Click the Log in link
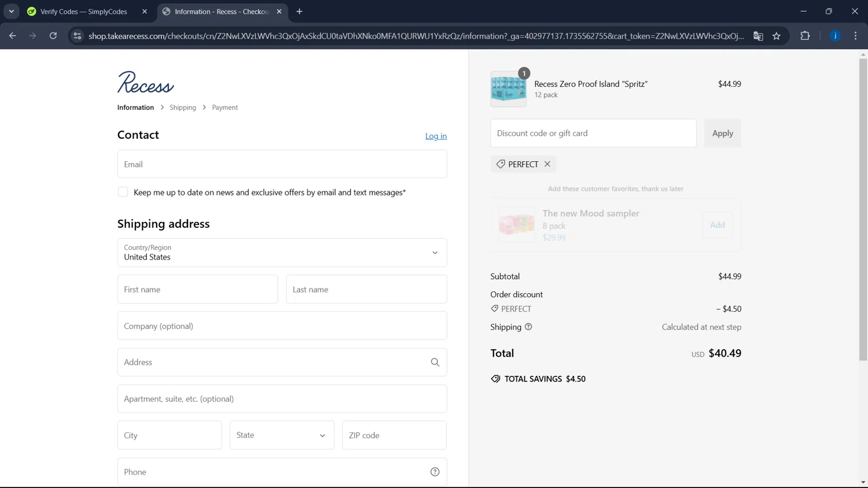The width and height of the screenshot is (868, 488). 436,136
